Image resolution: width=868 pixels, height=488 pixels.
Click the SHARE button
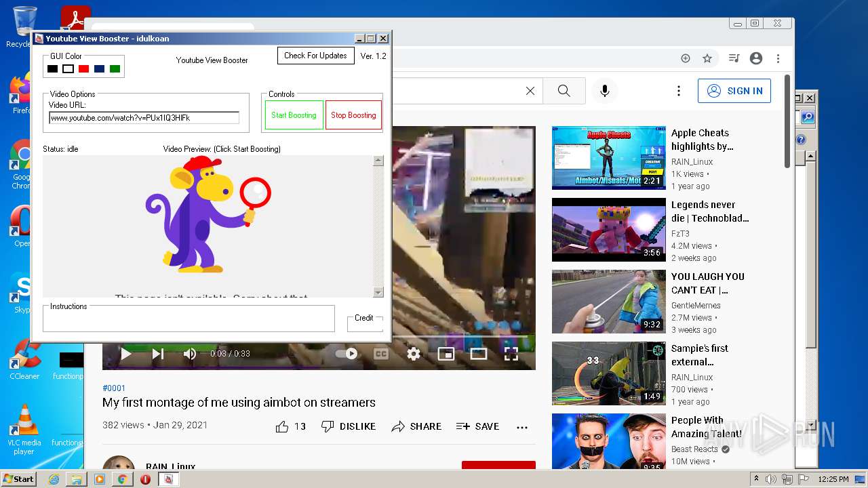click(x=416, y=426)
